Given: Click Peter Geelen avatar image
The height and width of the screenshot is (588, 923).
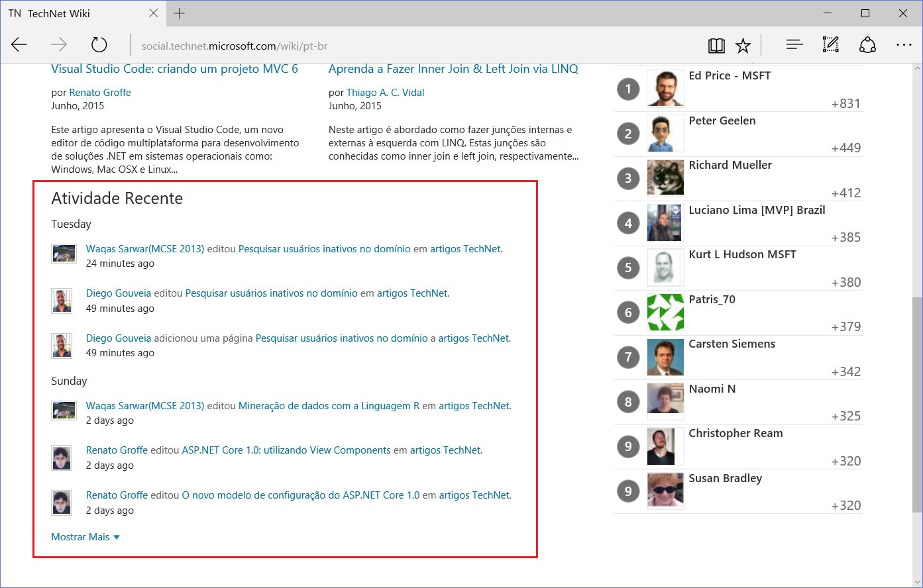Looking at the screenshot, I should pyautogui.click(x=665, y=133).
